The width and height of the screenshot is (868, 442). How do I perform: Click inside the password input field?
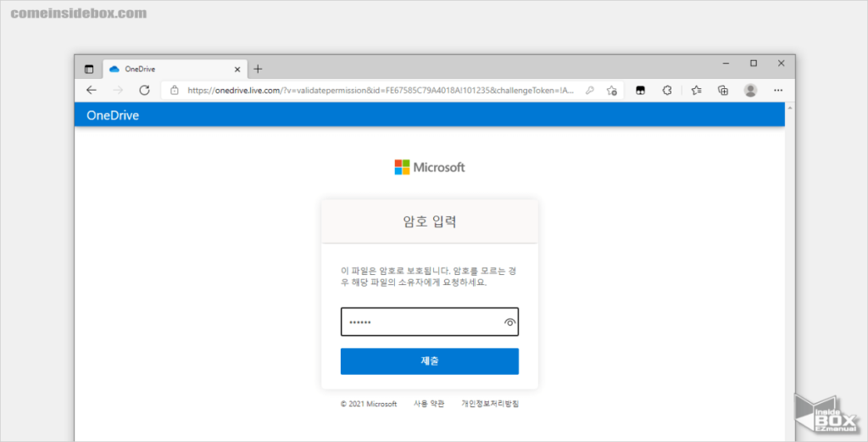420,322
